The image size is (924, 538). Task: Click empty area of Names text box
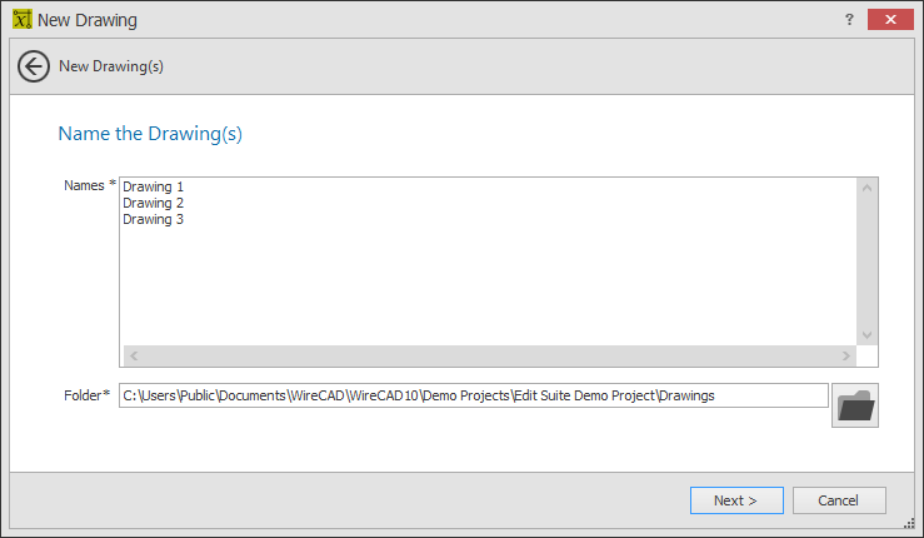click(489, 283)
